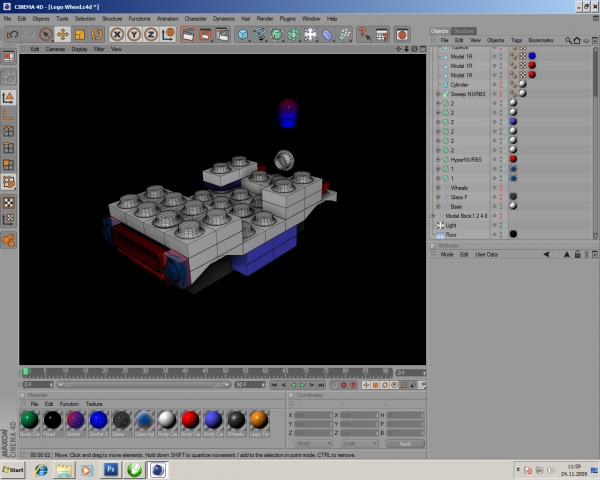This screenshot has height=480, width=600.
Task: Open Render Settings clapperboard icon
Action: tap(222, 35)
